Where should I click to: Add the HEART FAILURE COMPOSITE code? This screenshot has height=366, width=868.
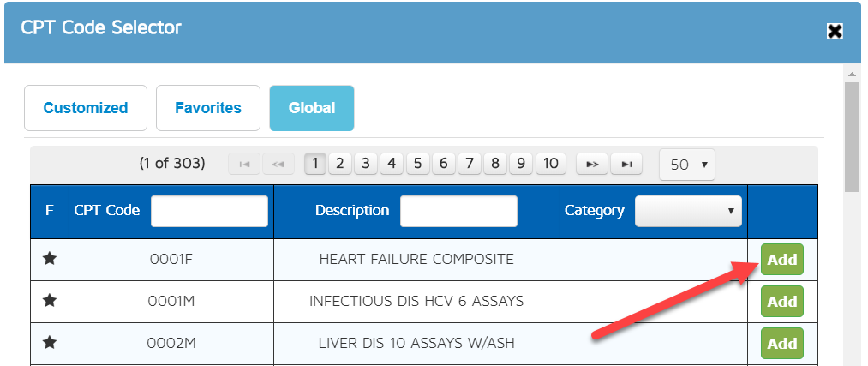(781, 260)
